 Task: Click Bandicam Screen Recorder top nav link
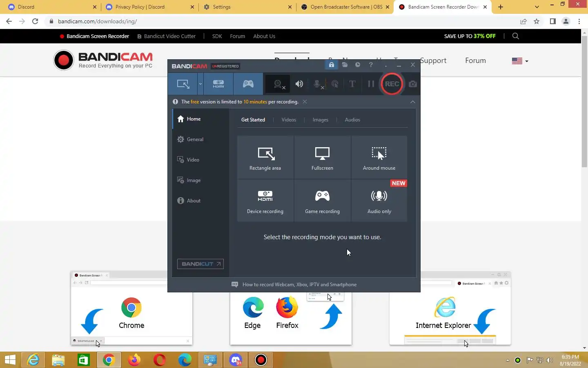coord(94,36)
